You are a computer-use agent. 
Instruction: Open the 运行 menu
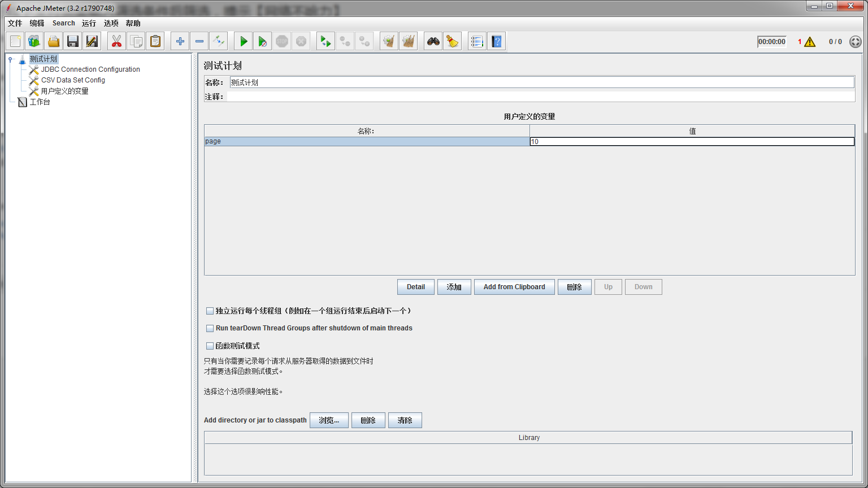(x=89, y=23)
